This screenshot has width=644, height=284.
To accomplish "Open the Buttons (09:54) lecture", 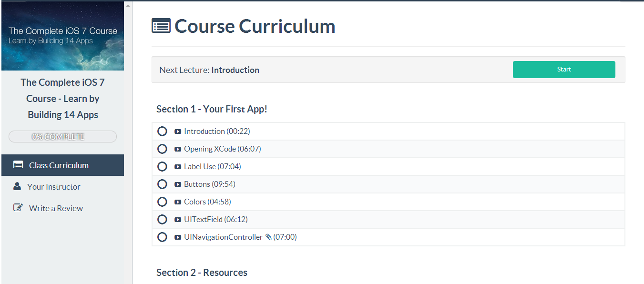I will click(210, 184).
